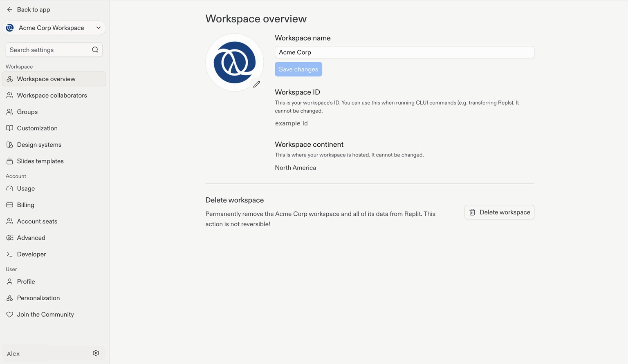Click Save changes button
The image size is (628, 364).
click(x=298, y=69)
